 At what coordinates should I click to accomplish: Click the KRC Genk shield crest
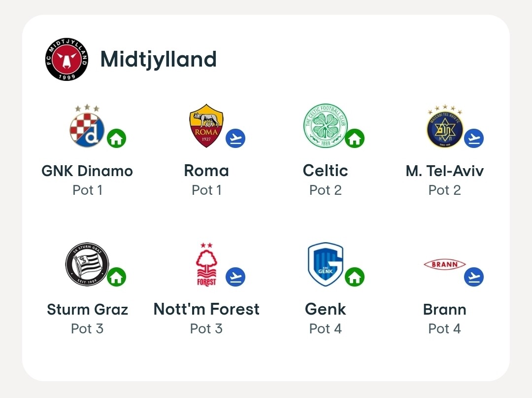pos(326,264)
